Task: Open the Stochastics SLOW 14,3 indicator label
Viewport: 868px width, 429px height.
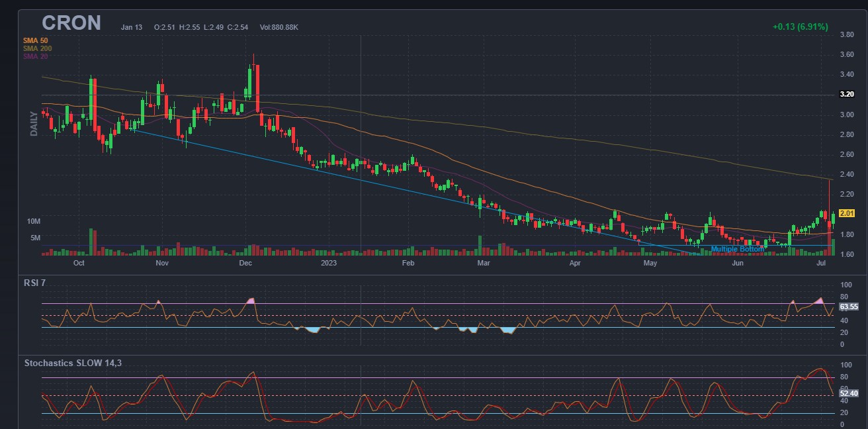Action: (x=73, y=363)
